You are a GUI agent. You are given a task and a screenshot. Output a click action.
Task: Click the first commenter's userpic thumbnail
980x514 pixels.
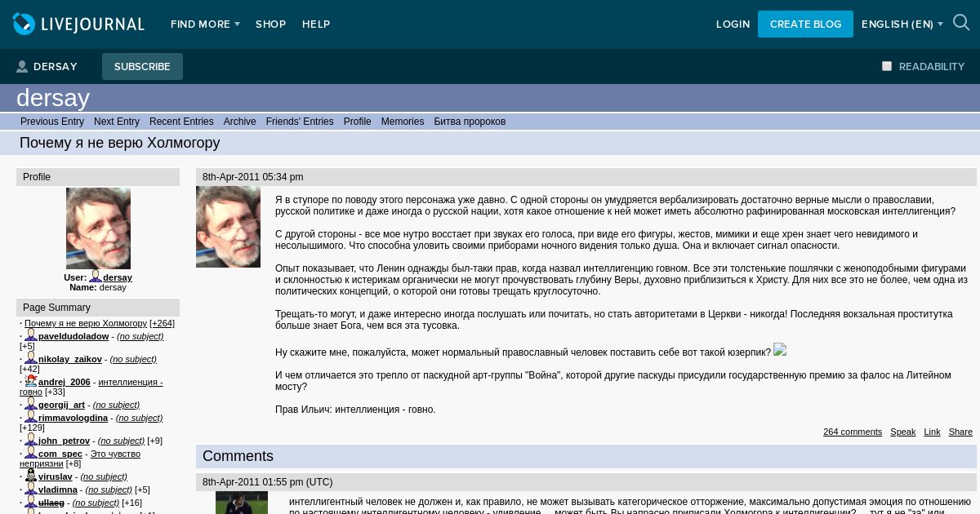click(x=242, y=503)
